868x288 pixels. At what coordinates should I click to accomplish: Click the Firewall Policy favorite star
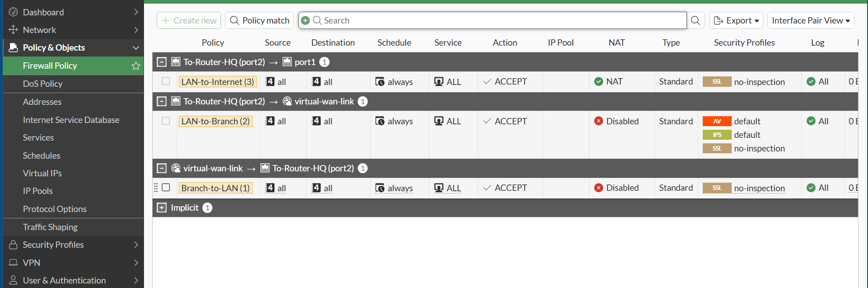136,66
